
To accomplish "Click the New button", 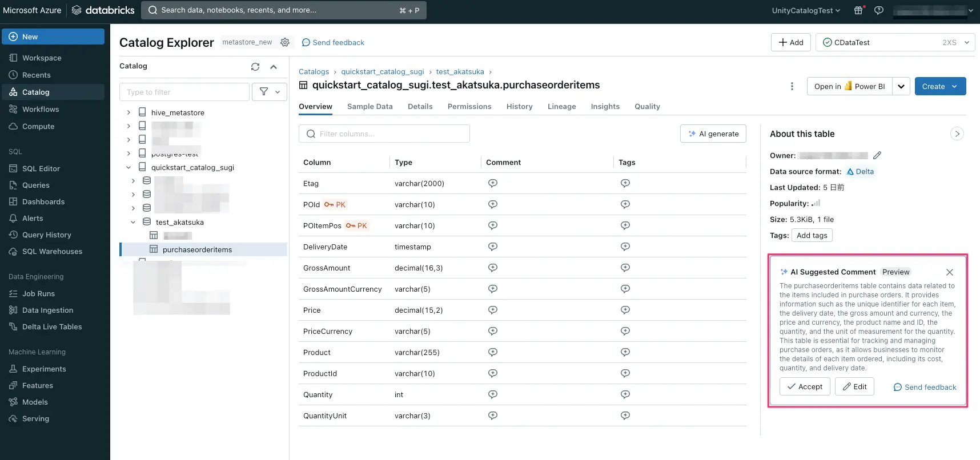I will pos(53,37).
